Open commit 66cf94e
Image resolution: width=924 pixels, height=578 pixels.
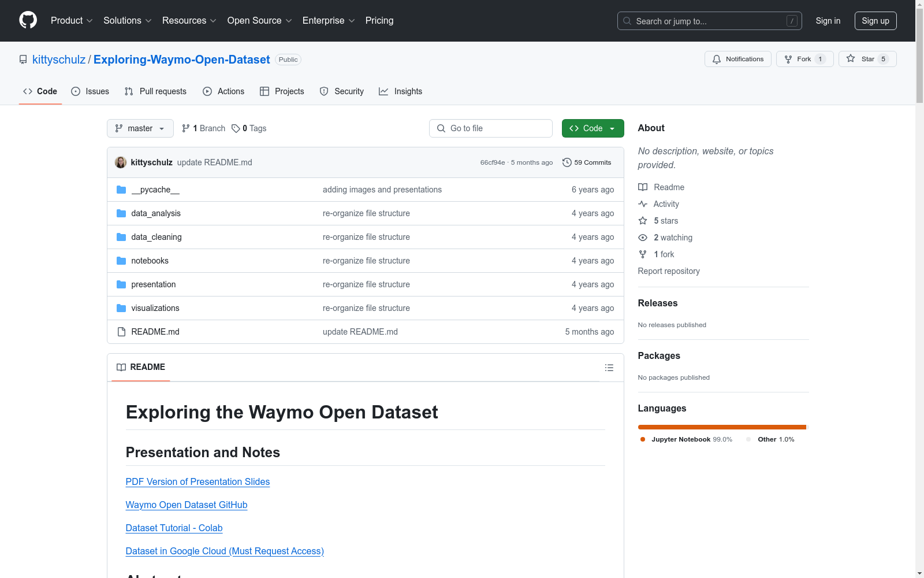493,162
